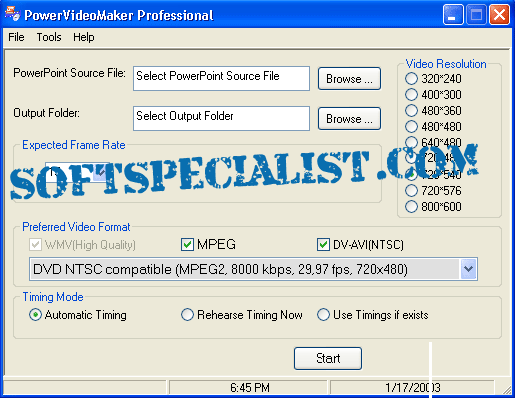
Task: Close the PowerVideoMaker Professional window
Action: (x=499, y=15)
